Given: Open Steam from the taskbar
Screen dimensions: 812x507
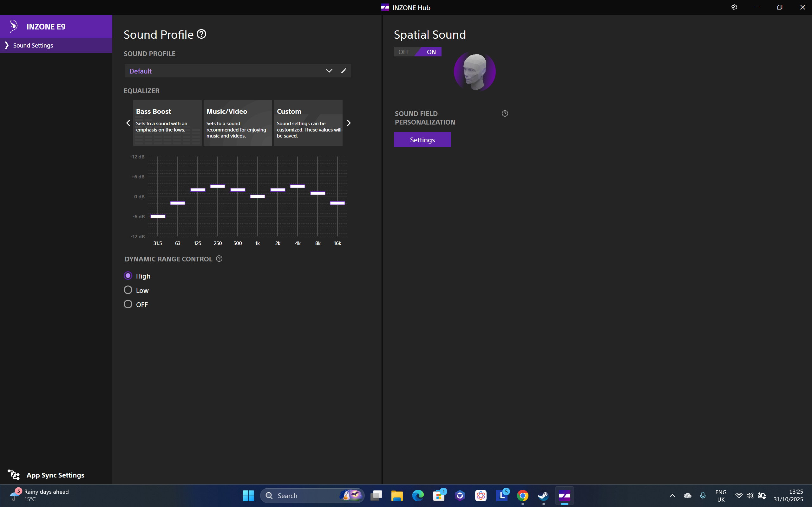Looking at the screenshot, I should 543,496.
